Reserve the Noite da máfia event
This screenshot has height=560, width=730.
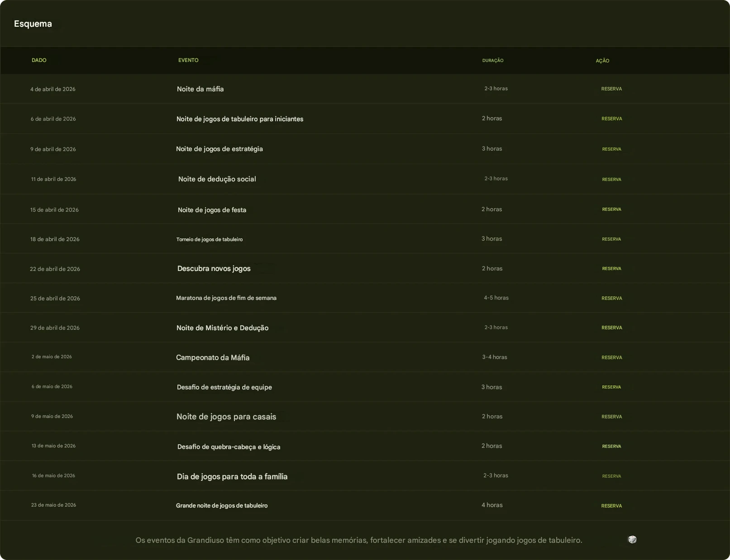[x=611, y=89]
